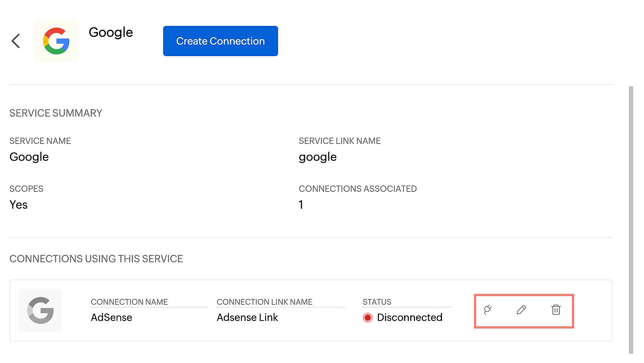Click the Scopes value Yes
644x363 pixels.
pos(18,205)
